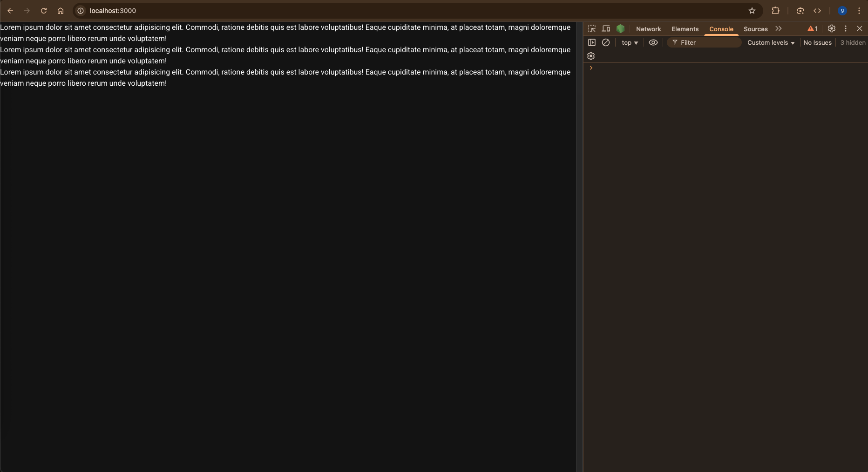Image resolution: width=868 pixels, height=472 pixels.
Task: Open DevTools settings gear
Action: coord(832,28)
